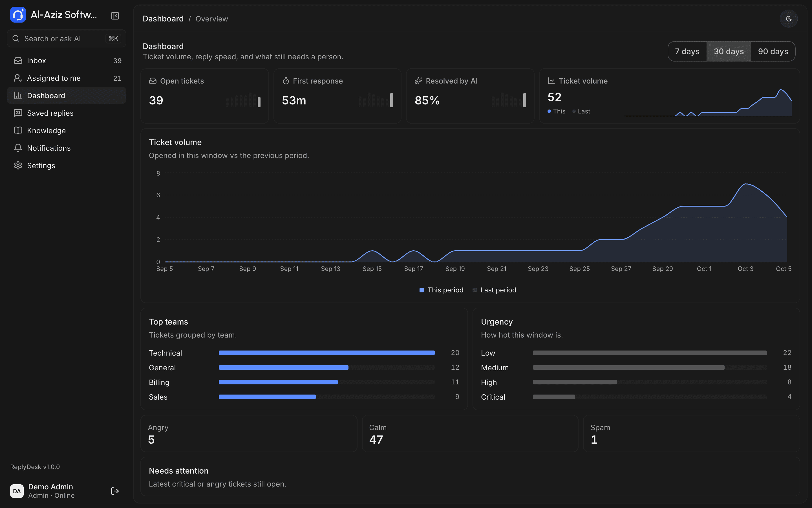The image size is (812, 508).
Task: Open Assigned to me in the sidebar
Action: [67, 78]
